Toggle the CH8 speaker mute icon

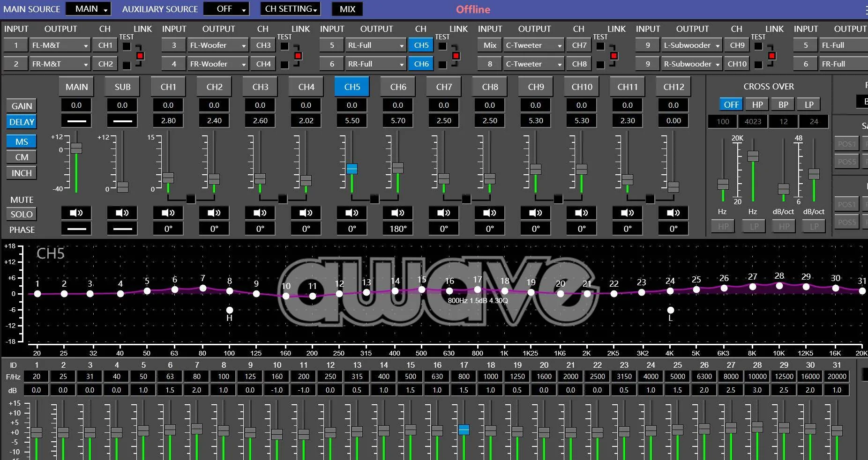(490, 213)
